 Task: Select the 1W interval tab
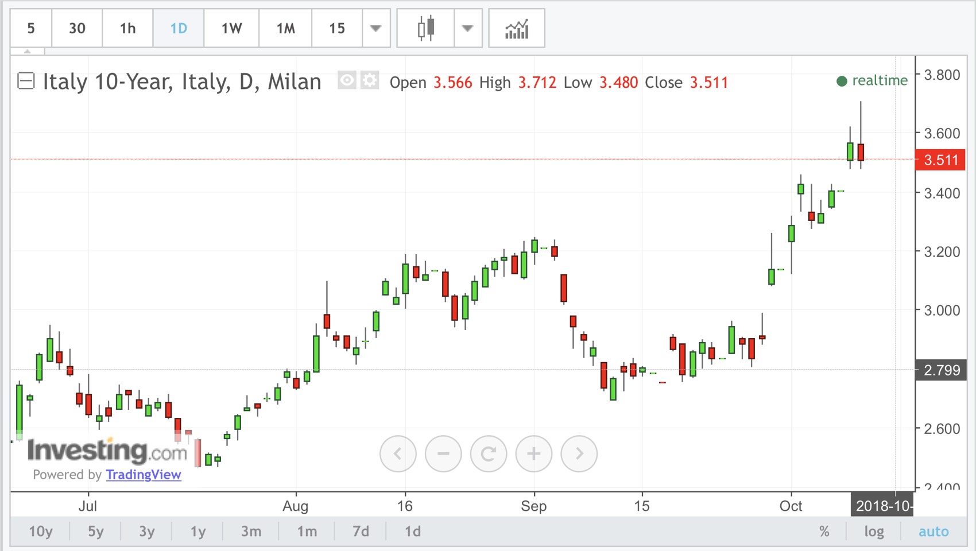[231, 28]
